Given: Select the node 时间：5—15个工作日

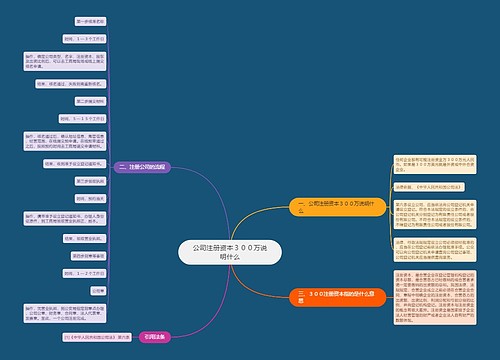Looking at the screenshot, I should click(83, 119).
